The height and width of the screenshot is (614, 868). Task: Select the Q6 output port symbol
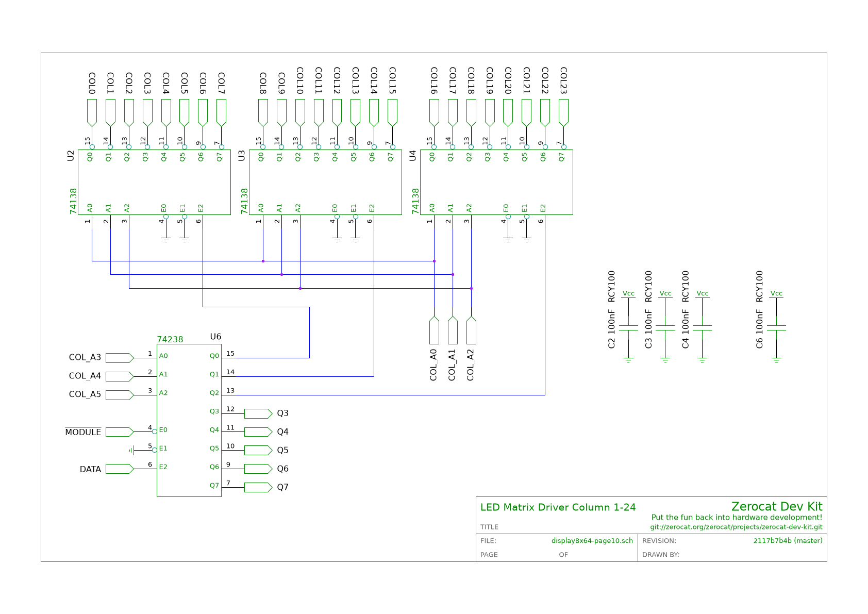(258, 469)
